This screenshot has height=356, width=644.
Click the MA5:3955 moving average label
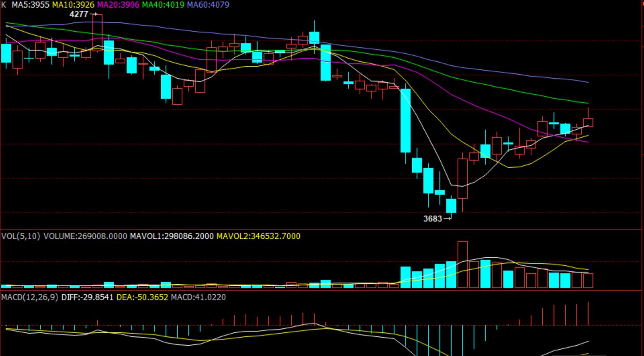[30, 4]
